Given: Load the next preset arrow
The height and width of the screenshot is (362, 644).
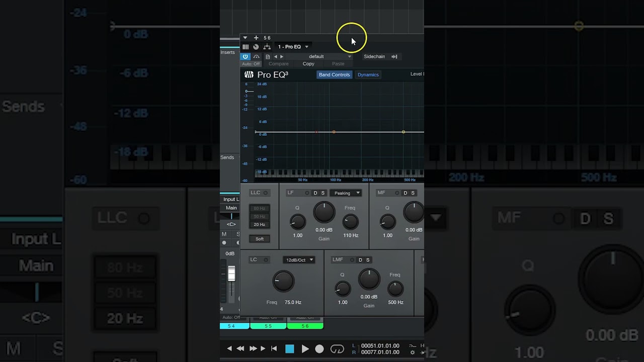Looking at the screenshot, I should tap(281, 57).
